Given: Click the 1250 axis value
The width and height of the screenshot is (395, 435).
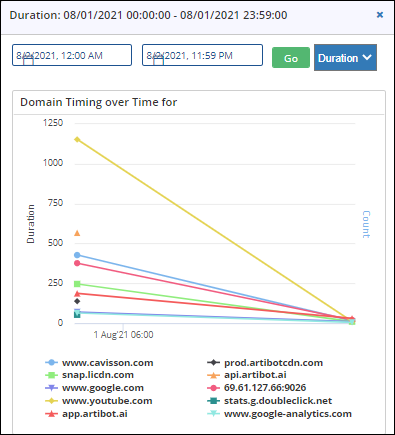Looking at the screenshot, I should [53, 123].
